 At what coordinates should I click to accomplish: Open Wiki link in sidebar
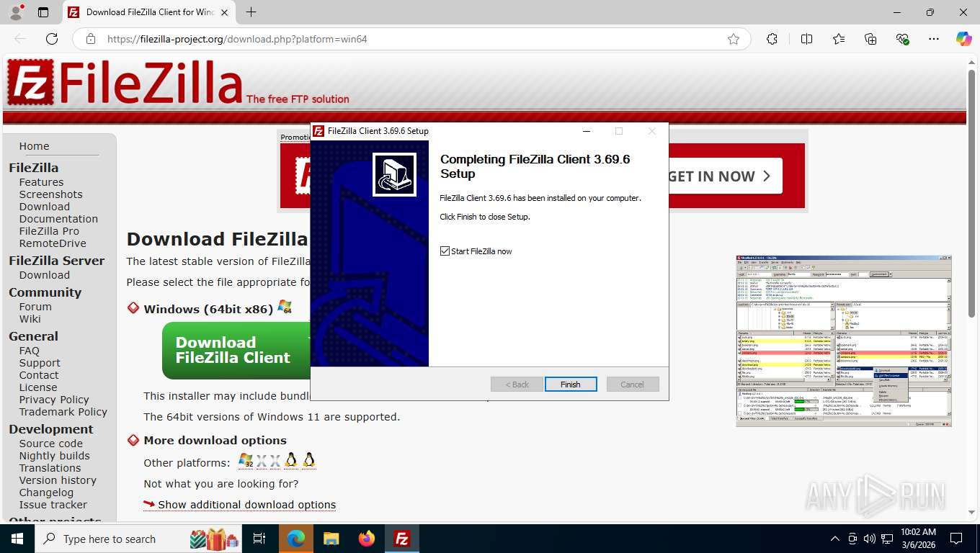[30, 319]
